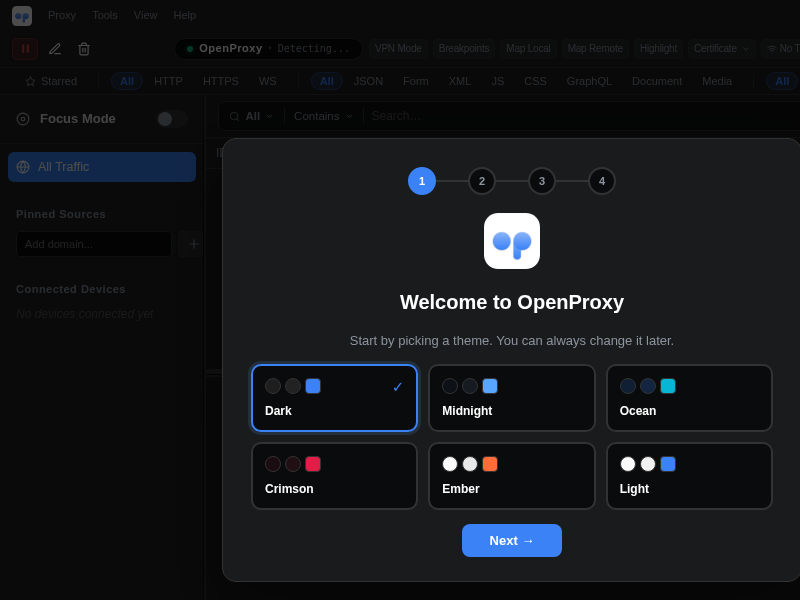This screenshot has width=800, height=600.
Task: Filter by HTTP protocol
Action: click(x=168, y=82)
